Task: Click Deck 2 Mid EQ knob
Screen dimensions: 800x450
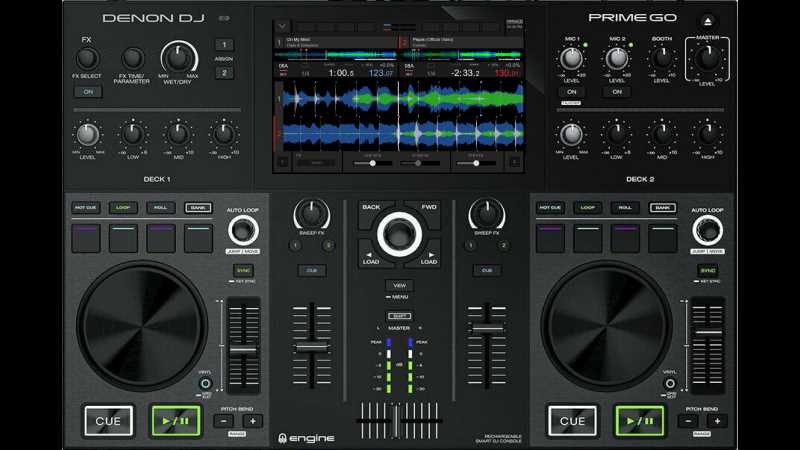Action: click(x=662, y=135)
